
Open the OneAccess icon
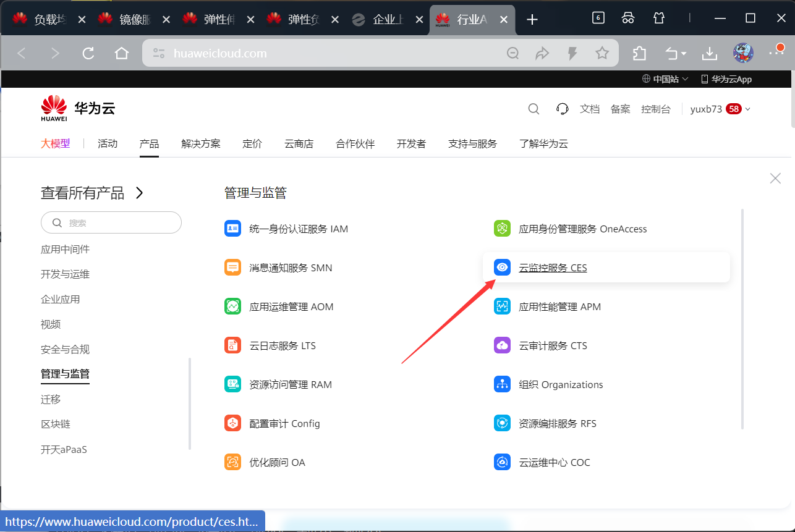point(502,229)
